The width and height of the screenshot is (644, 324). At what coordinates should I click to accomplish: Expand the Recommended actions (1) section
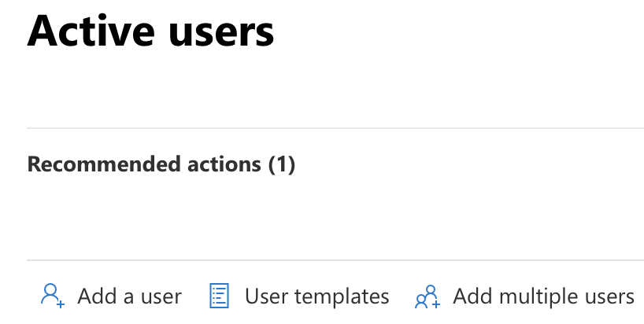(161, 164)
